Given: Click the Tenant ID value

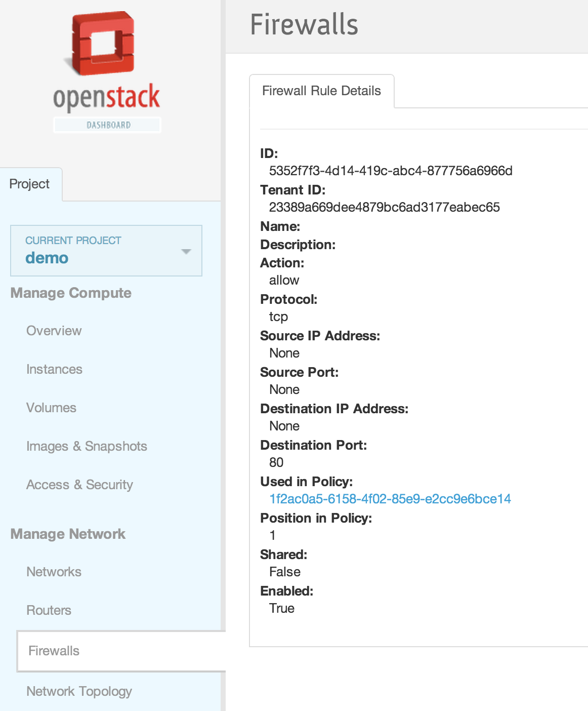Looking at the screenshot, I should click(384, 207).
